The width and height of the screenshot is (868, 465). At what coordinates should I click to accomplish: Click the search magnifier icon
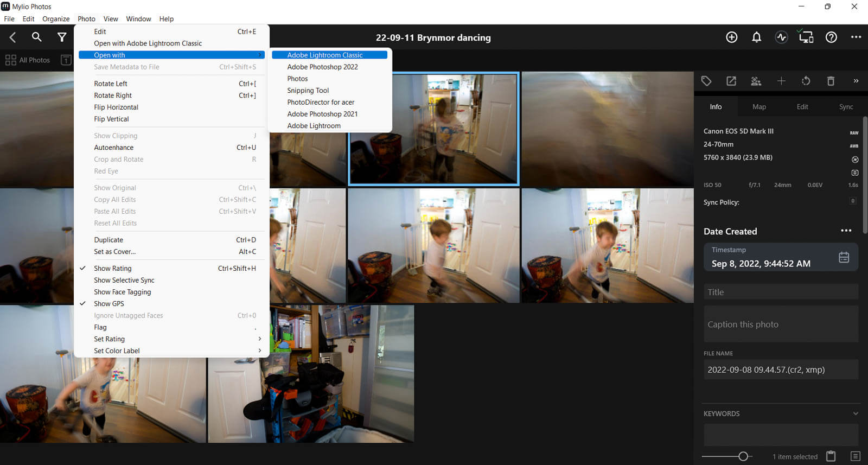point(36,37)
